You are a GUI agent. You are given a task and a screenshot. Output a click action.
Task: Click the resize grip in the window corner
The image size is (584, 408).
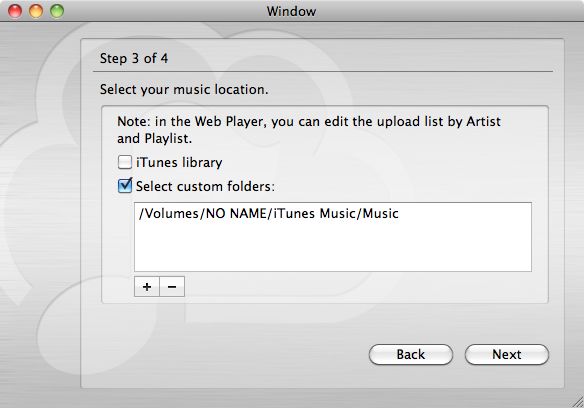click(x=578, y=402)
